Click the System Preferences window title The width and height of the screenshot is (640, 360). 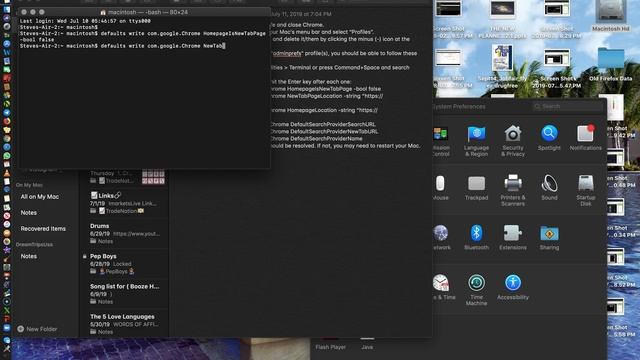[459, 107]
